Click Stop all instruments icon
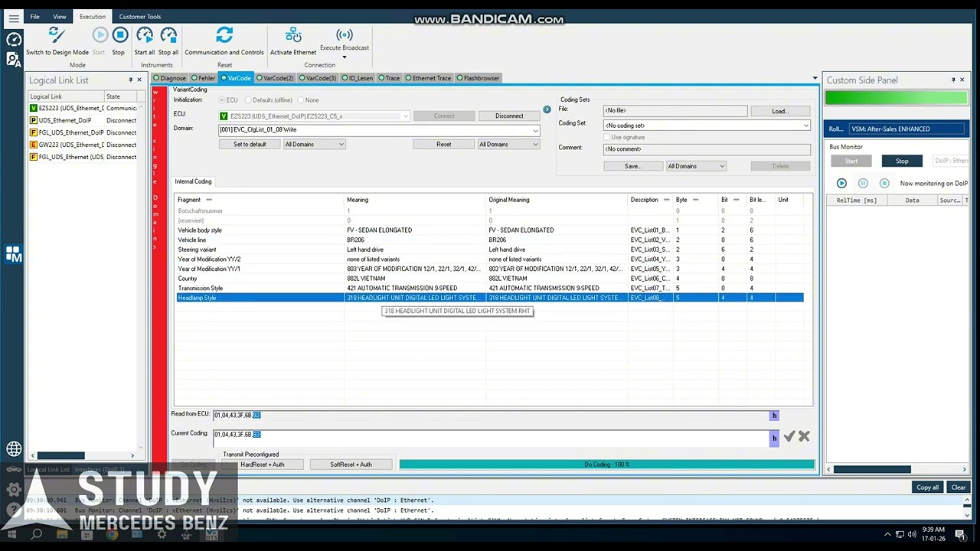This screenshot has width=980, height=551. [x=168, y=34]
